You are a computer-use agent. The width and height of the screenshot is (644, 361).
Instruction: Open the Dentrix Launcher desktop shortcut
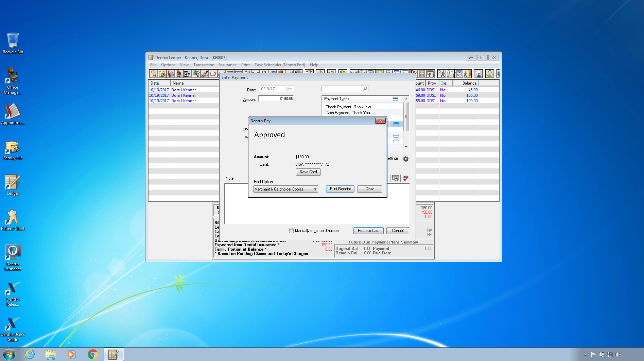tap(13, 258)
